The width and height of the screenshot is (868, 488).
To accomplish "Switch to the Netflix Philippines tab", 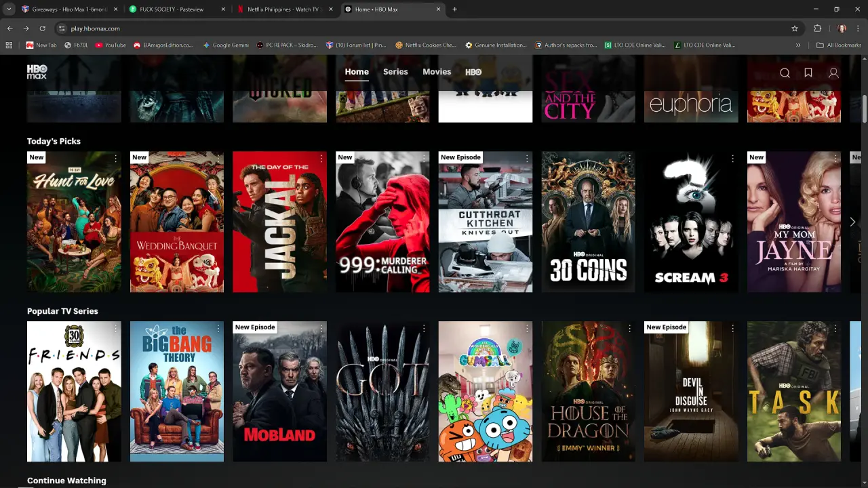I will pyautogui.click(x=285, y=9).
